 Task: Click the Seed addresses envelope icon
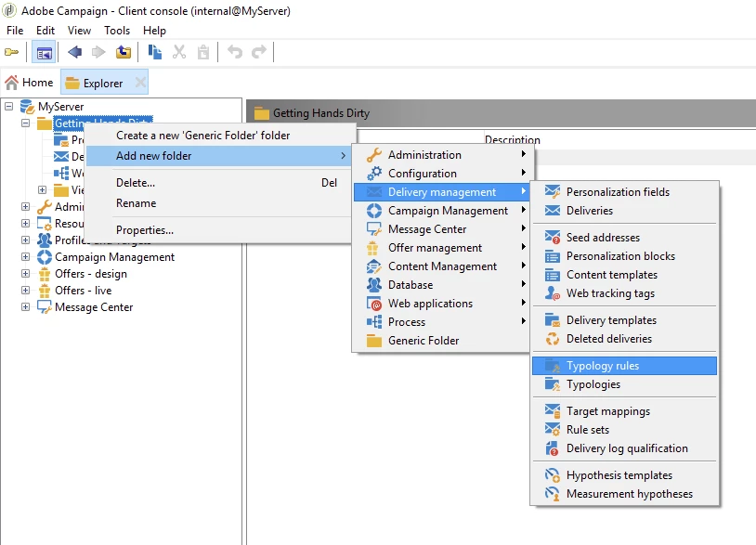[553, 238]
